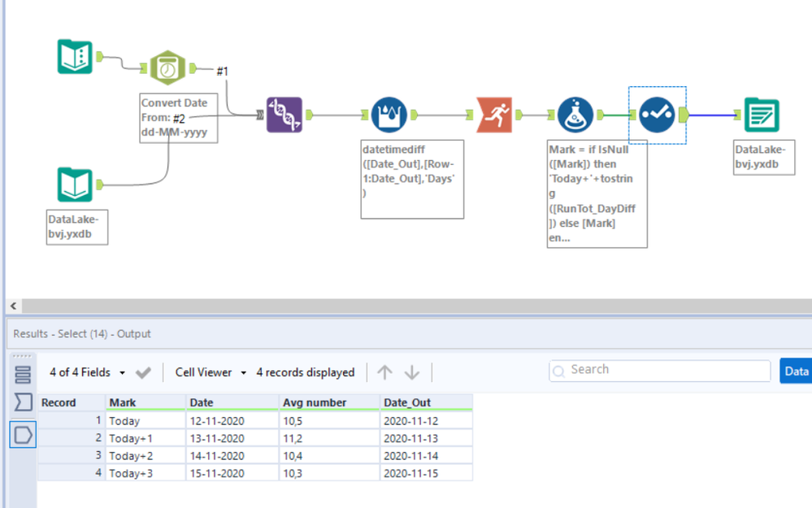812x508 pixels.
Task: Click the Search field in results
Action: [x=660, y=371]
